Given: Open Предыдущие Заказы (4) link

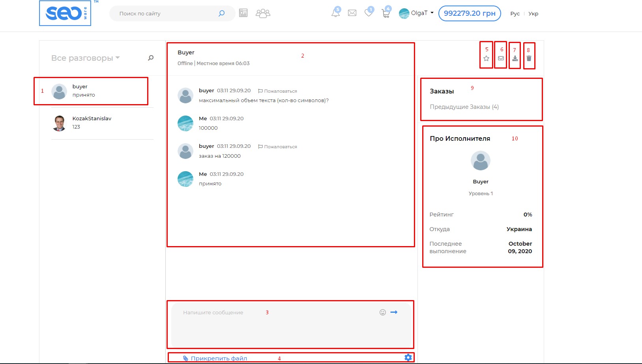Looking at the screenshot, I should click(464, 107).
